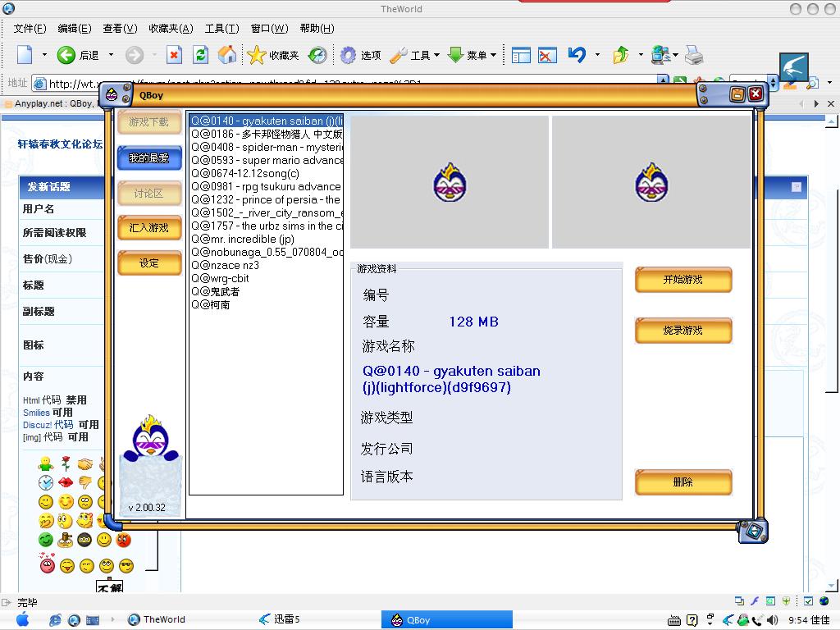
Task: Click the 迅雷5 taskbar item
Action: (279, 619)
